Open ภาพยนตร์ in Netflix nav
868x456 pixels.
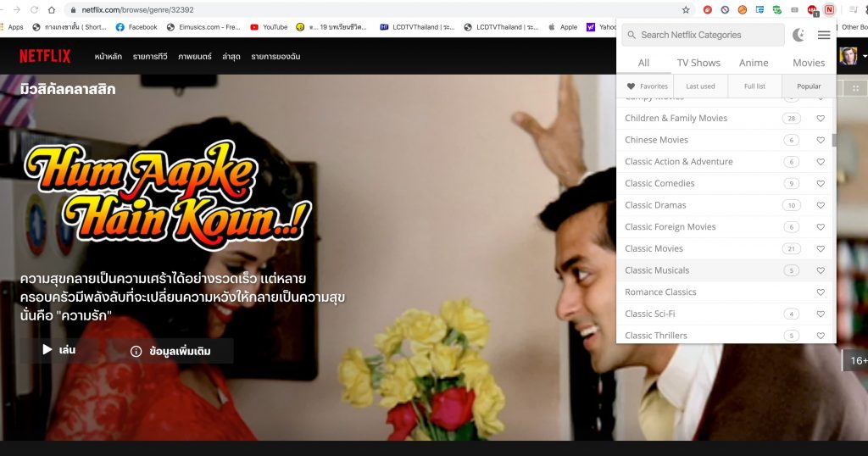[195, 57]
